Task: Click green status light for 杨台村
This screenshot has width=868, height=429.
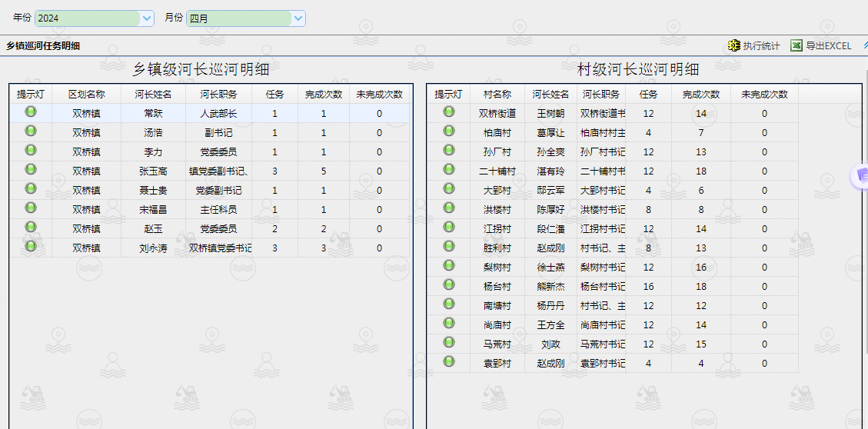Action: click(x=448, y=285)
